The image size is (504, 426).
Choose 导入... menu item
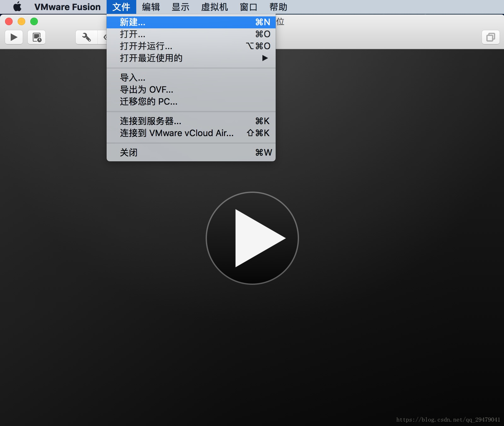(191, 78)
